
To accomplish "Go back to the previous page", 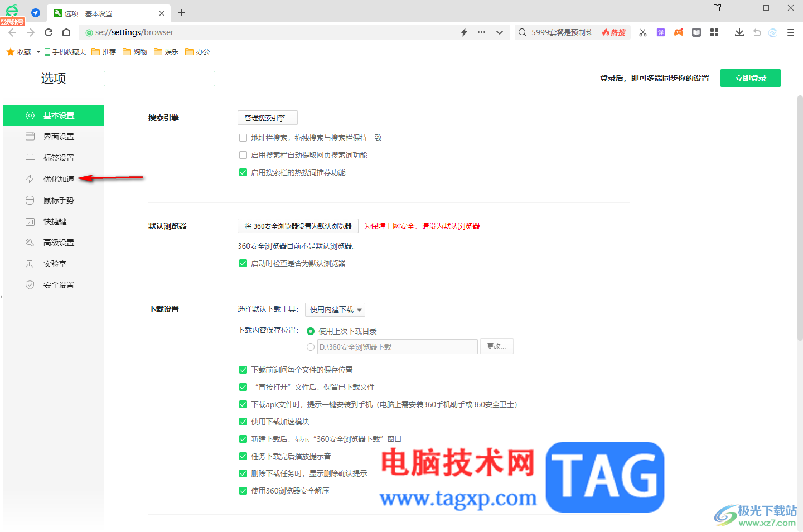I will 12,32.
